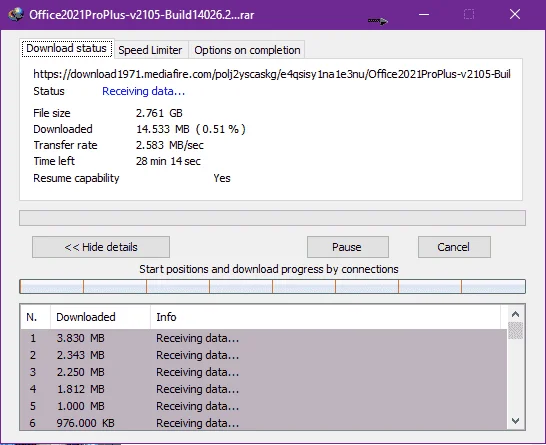Select connection row 1 with 3.830 MB

264,338
